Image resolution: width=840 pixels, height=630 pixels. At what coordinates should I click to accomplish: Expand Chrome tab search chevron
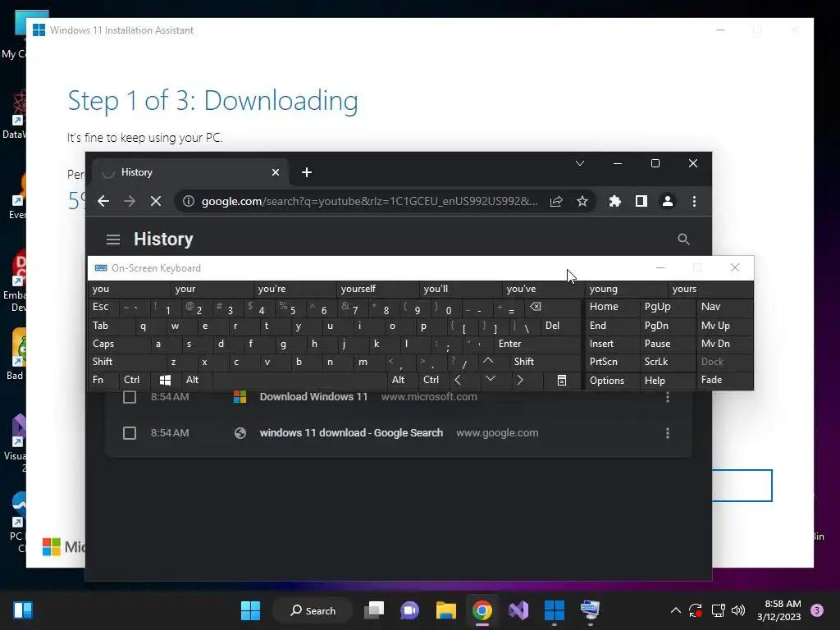click(580, 163)
